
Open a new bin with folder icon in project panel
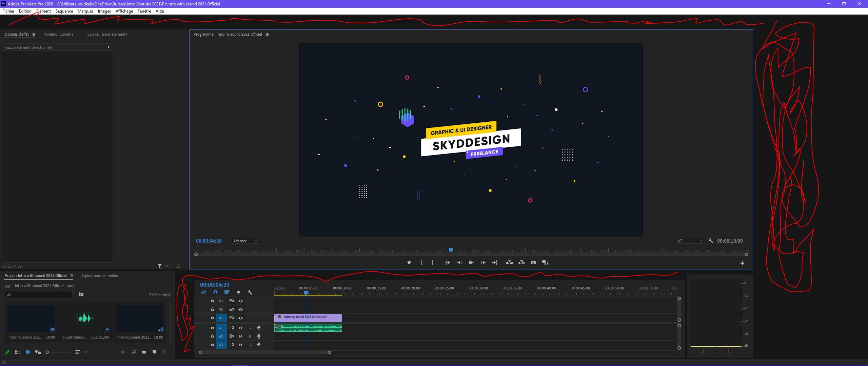pos(144,352)
